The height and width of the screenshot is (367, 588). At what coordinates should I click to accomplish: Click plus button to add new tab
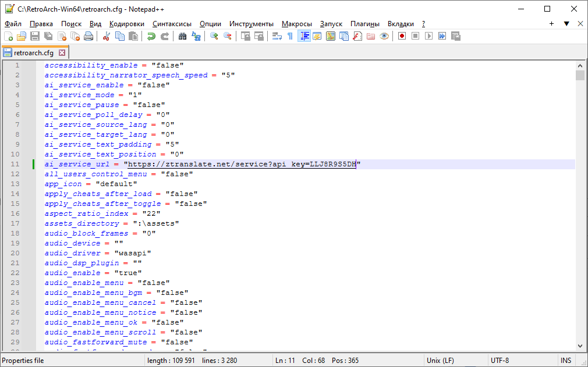click(552, 24)
